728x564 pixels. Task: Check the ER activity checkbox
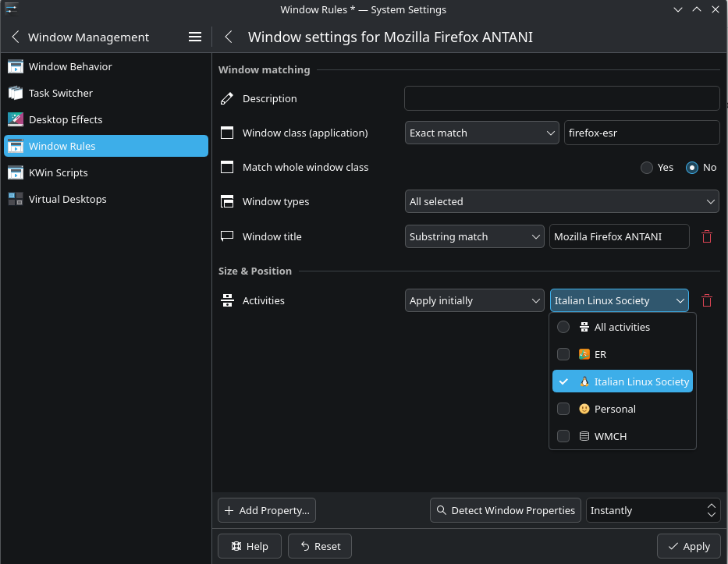click(x=563, y=354)
